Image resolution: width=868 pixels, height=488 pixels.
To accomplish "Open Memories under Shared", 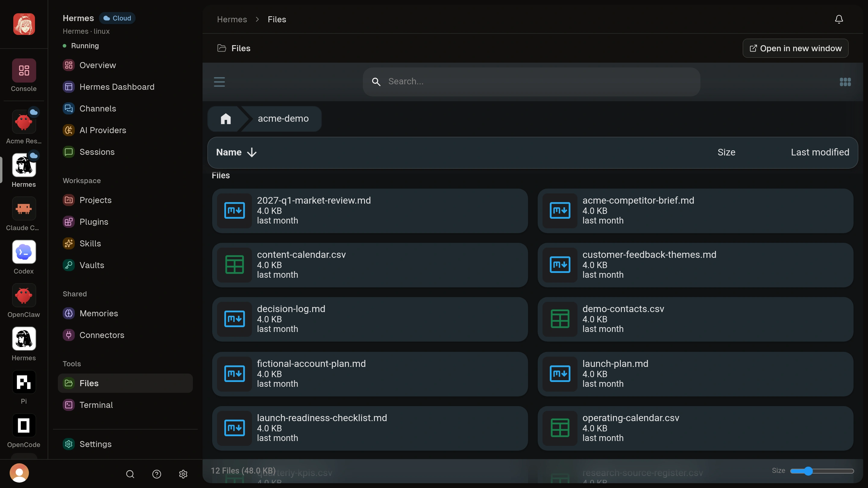I will (125, 313).
